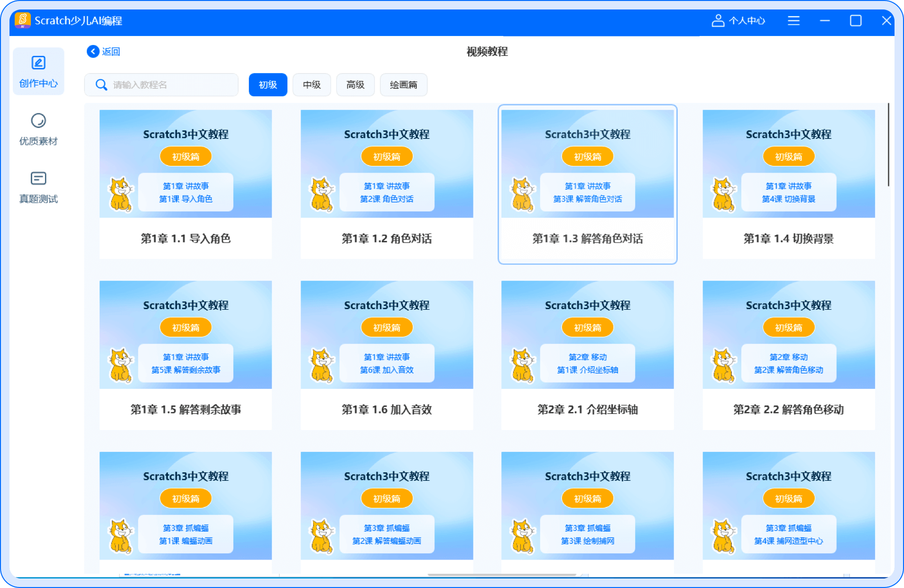Screen dimensions: 904x588
Task: Click the 请输入教程名 search field
Action: pyautogui.click(x=171, y=85)
